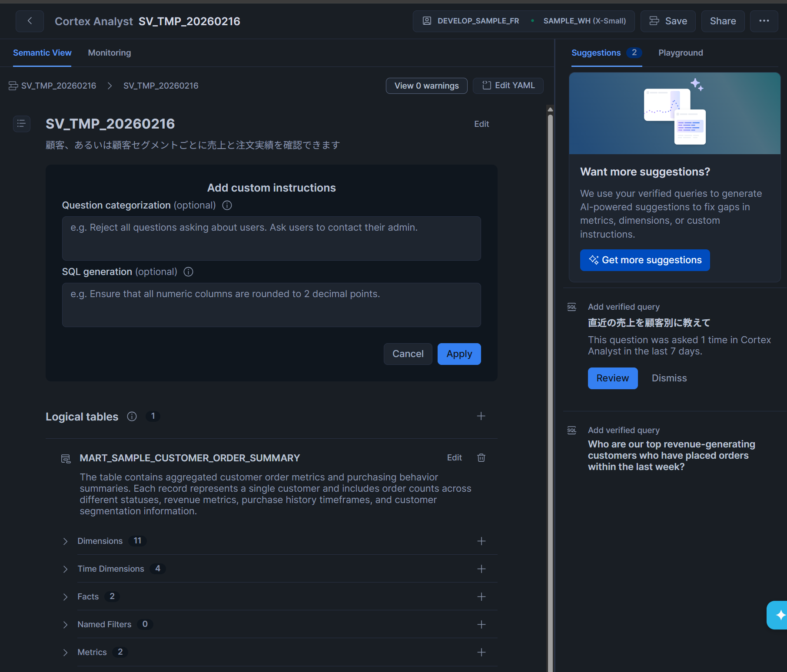Save the semantic view
Image resolution: width=787 pixels, height=672 pixels.
click(x=668, y=21)
